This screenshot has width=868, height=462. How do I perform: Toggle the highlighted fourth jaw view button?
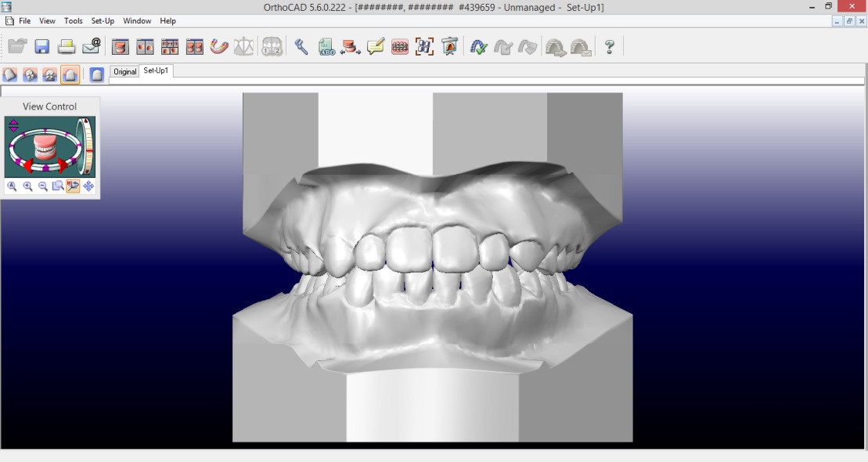(x=70, y=75)
